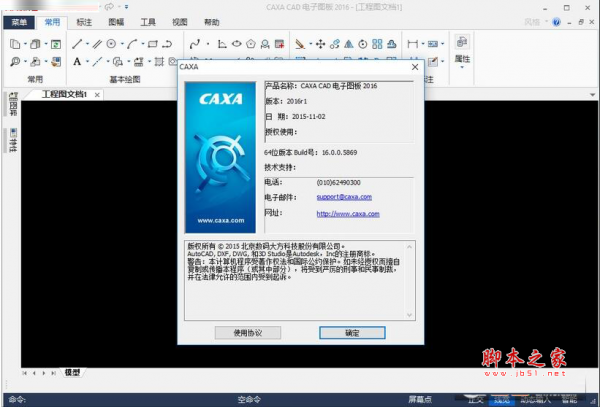Select the Ellipse drawing tool

(236, 44)
